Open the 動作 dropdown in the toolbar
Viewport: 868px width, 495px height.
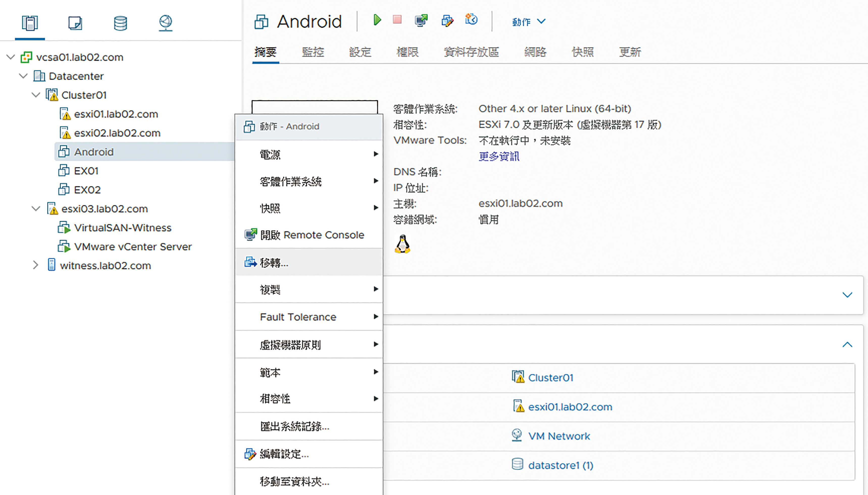pyautogui.click(x=528, y=22)
